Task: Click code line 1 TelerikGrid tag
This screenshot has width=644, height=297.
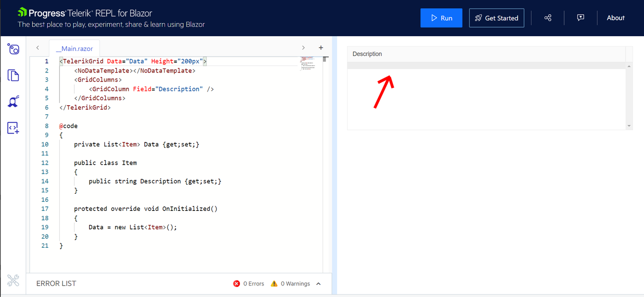Action: (133, 61)
